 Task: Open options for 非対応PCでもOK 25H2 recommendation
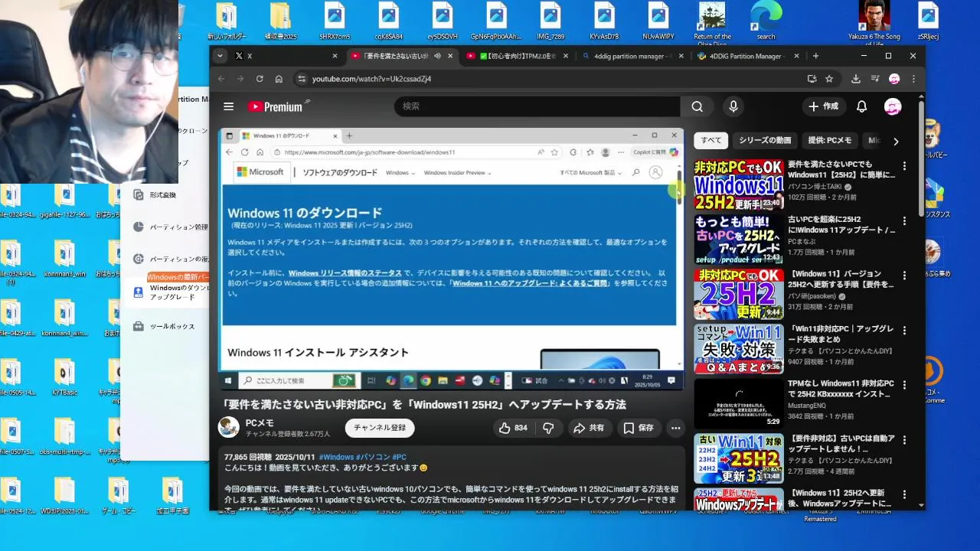(904, 166)
